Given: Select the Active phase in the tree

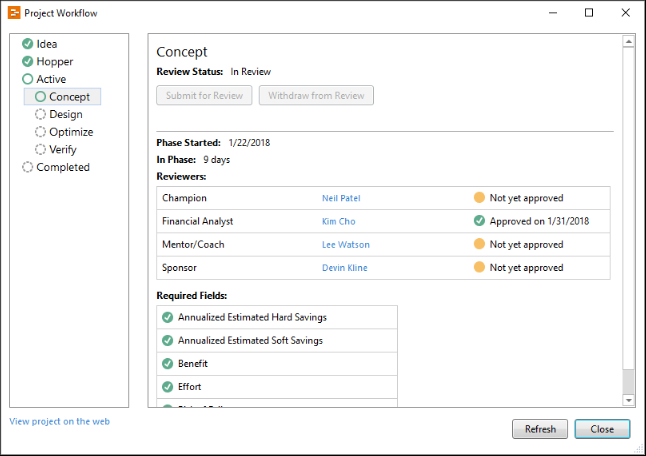Looking at the screenshot, I should [51, 80].
